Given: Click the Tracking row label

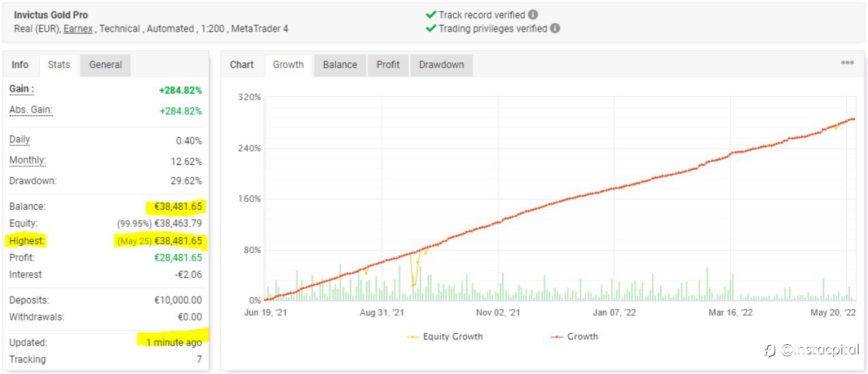Looking at the screenshot, I should point(28,360).
